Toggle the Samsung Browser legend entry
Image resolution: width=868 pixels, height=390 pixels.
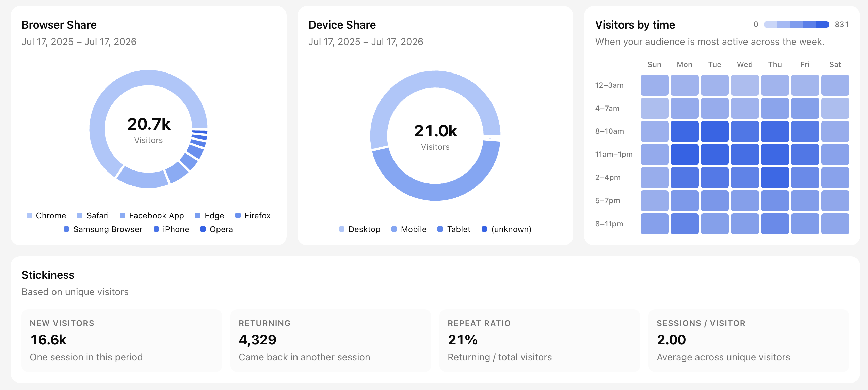(103, 229)
